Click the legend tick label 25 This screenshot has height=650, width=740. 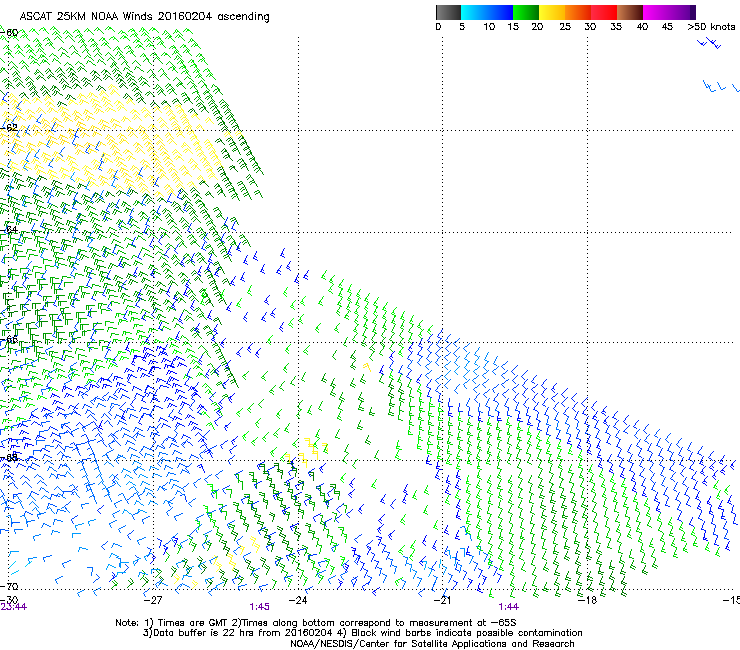click(x=565, y=27)
